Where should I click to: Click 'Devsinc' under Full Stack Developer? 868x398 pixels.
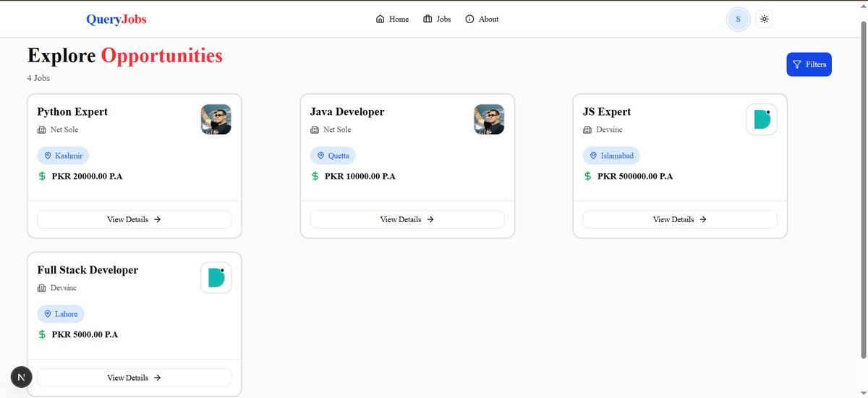[64, 288]
